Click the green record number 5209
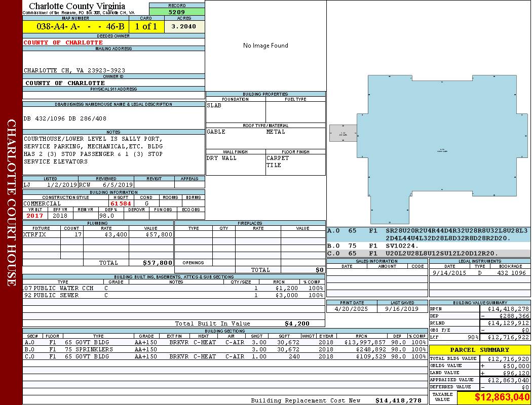Viewport: 532px width, 405px height. (x=177, y=12)
